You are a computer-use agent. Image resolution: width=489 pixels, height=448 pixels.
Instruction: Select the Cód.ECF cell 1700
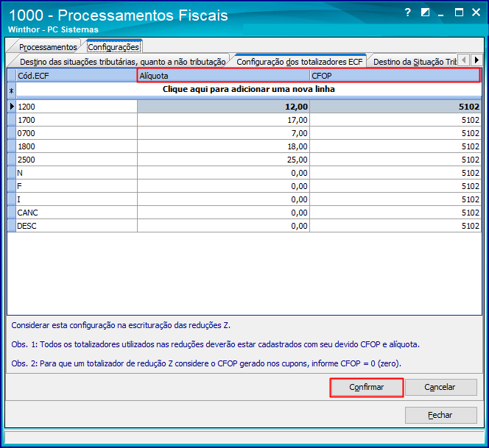click(x=77, y=120)
